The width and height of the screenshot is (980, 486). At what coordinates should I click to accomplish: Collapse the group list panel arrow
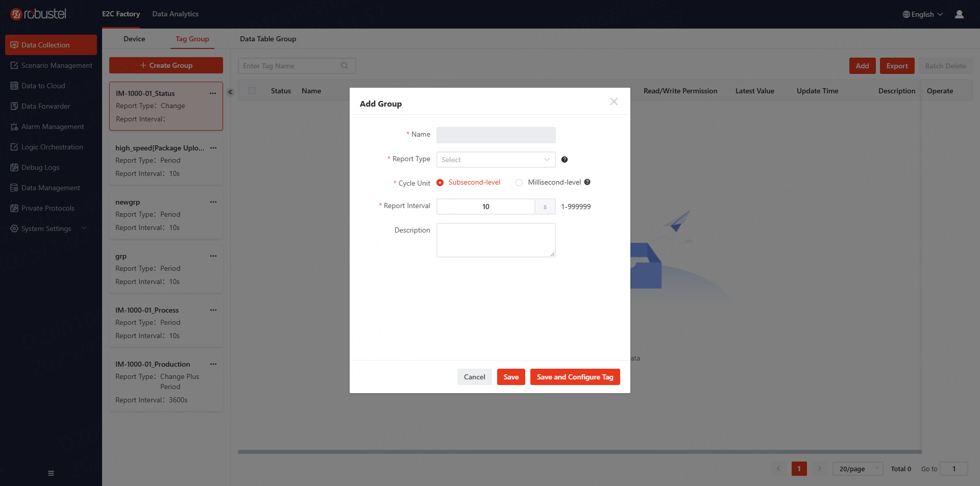point(230,92)
